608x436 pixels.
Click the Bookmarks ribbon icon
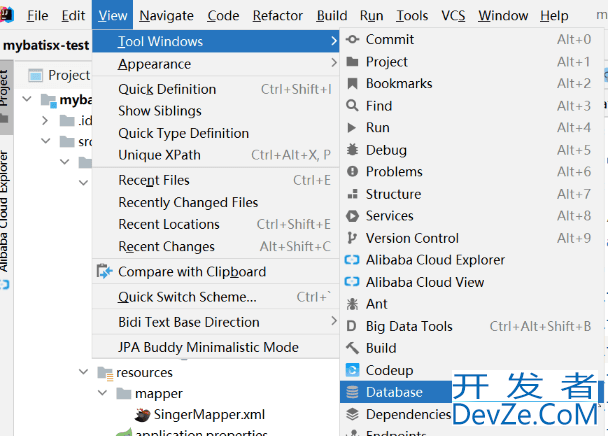pyautogui.click(x=352, y=83)
